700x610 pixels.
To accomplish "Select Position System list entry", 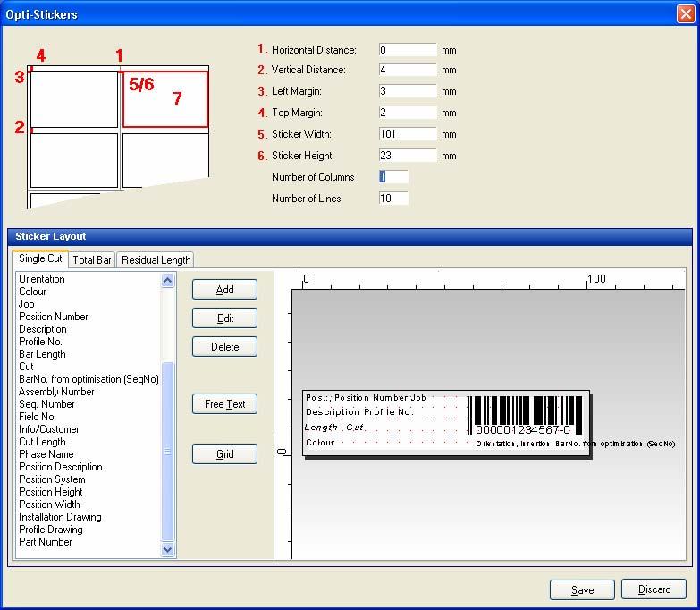I will coord(52,479).
